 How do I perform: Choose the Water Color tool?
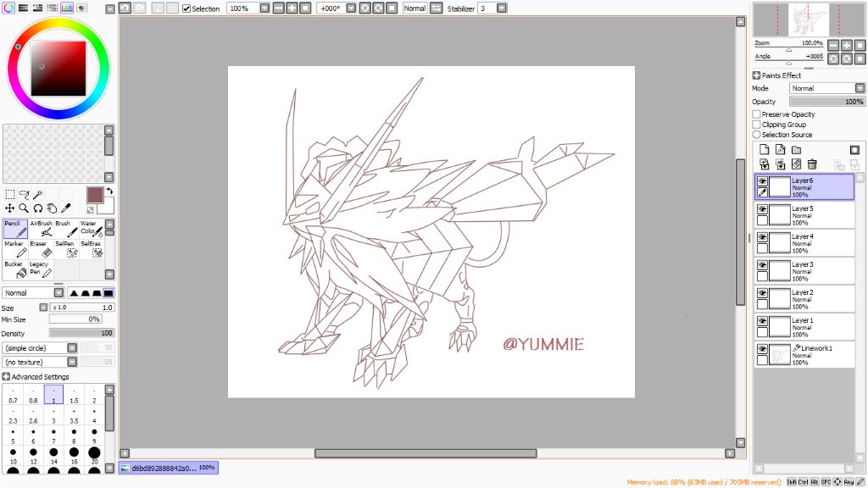(92, 229)
